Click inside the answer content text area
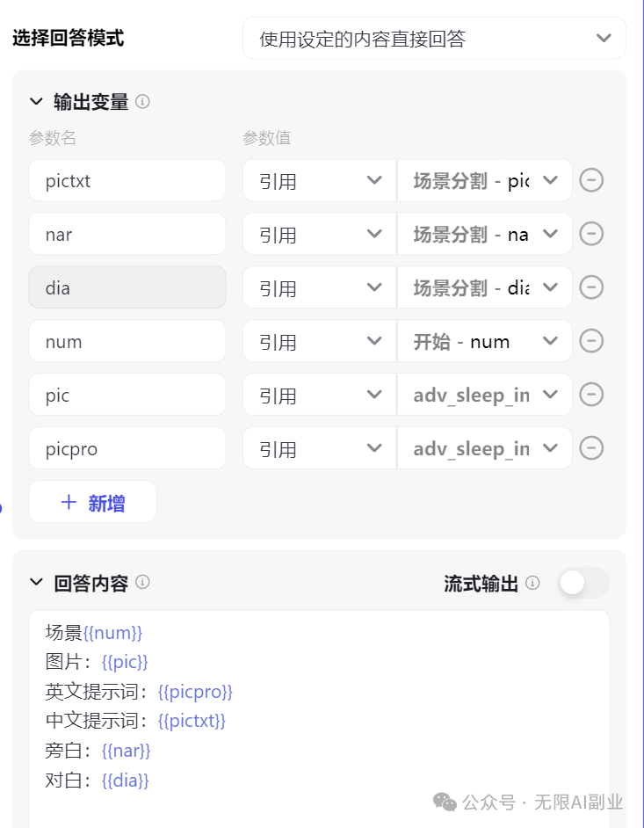 pos(319,718)
